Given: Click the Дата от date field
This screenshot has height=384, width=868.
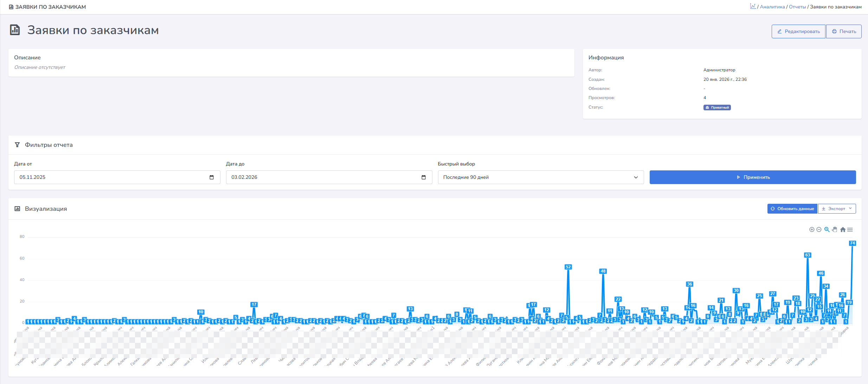Looking at the screenshot, I should pos(112,177).
